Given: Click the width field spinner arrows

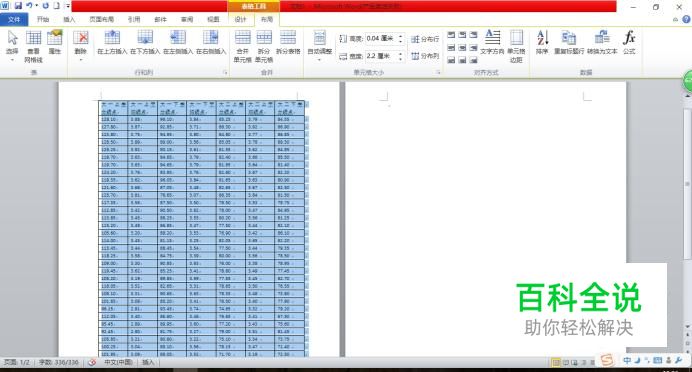Looking at the screenshot, I should point(400,56).
